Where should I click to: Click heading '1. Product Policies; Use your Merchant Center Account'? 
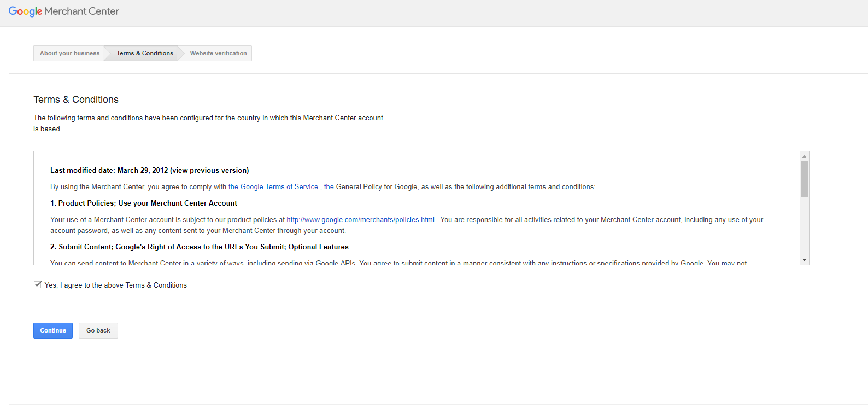144,203
